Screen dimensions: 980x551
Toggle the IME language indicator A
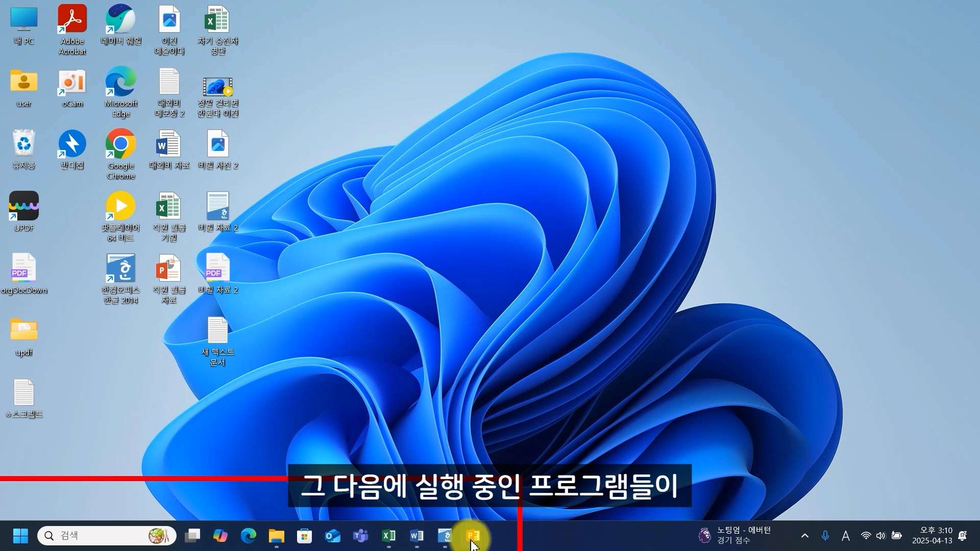[845, 536]
